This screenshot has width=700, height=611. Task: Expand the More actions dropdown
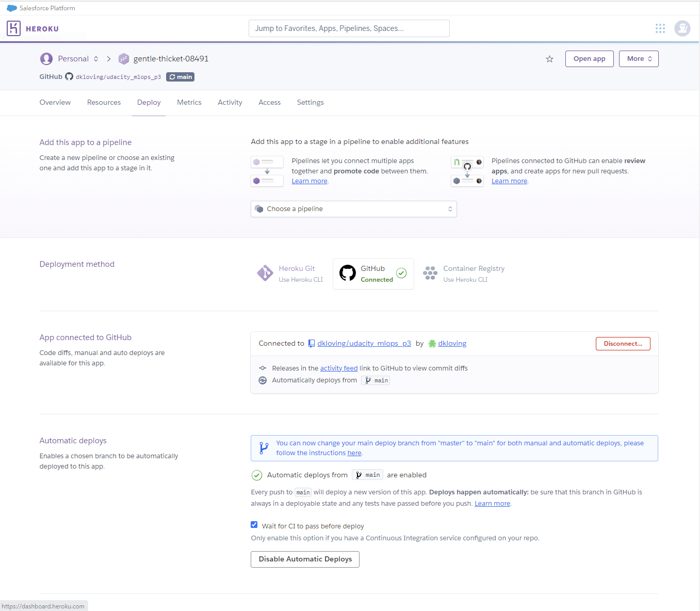pyautogui.click(x=639, y=59)
